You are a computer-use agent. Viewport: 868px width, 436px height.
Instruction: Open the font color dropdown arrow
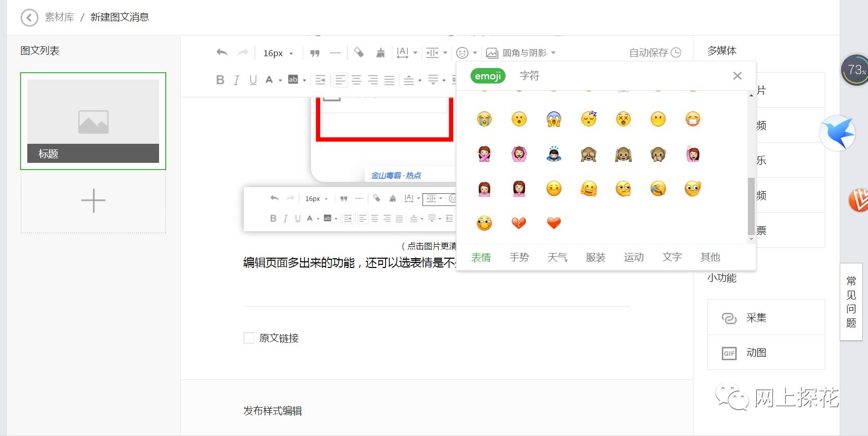tap(280, 80)
